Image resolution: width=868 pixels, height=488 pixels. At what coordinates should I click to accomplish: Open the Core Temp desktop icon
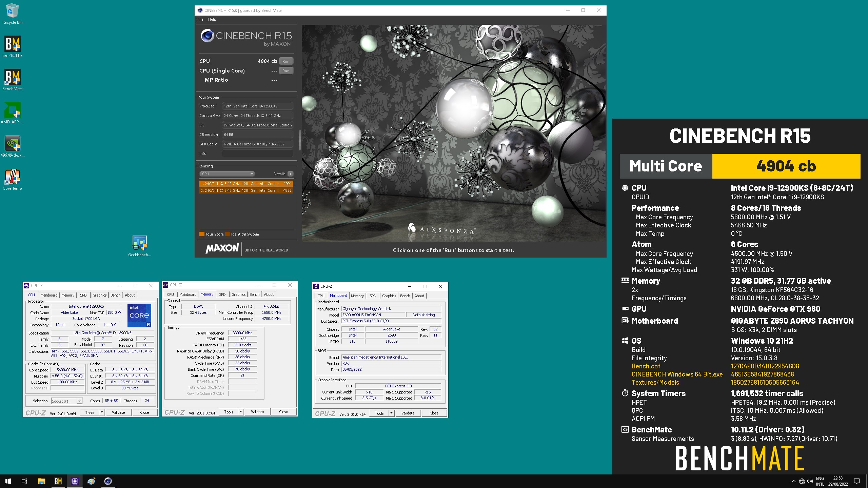pos(12,180)
